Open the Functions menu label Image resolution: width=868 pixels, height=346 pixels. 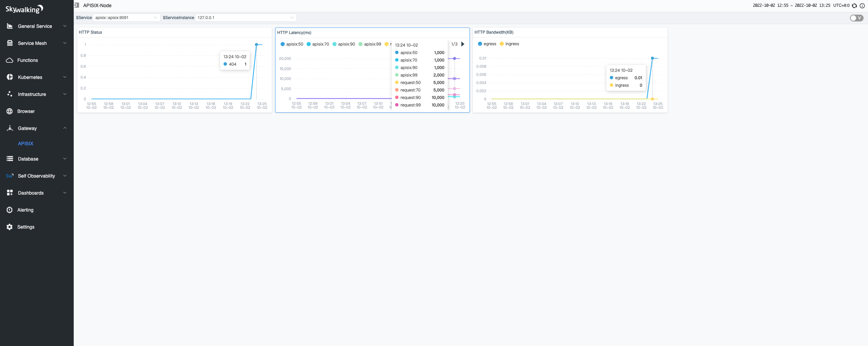click(28, 60)
